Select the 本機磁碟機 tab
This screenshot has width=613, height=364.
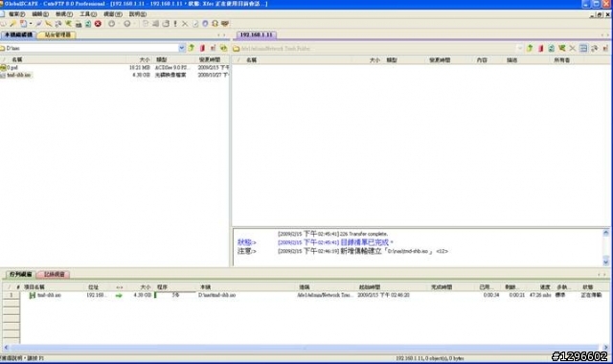coord(18,34)
